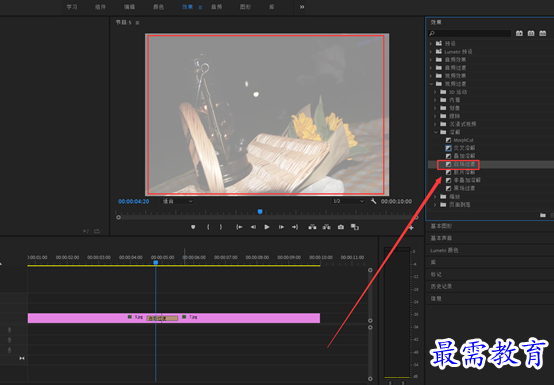Show overflow workspaces with double-arrow
This screenshot has height=385, width=554.
[x=302, y=7]
